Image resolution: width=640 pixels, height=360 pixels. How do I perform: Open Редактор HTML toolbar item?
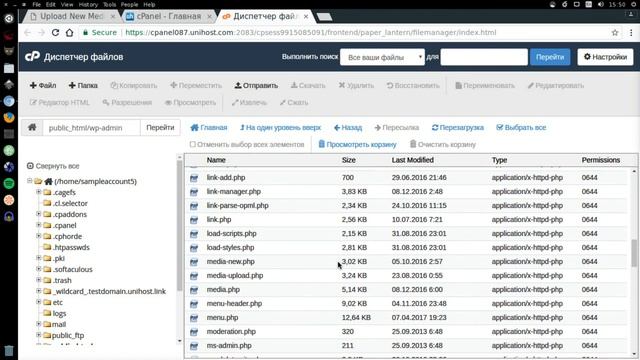coord(60,102)
